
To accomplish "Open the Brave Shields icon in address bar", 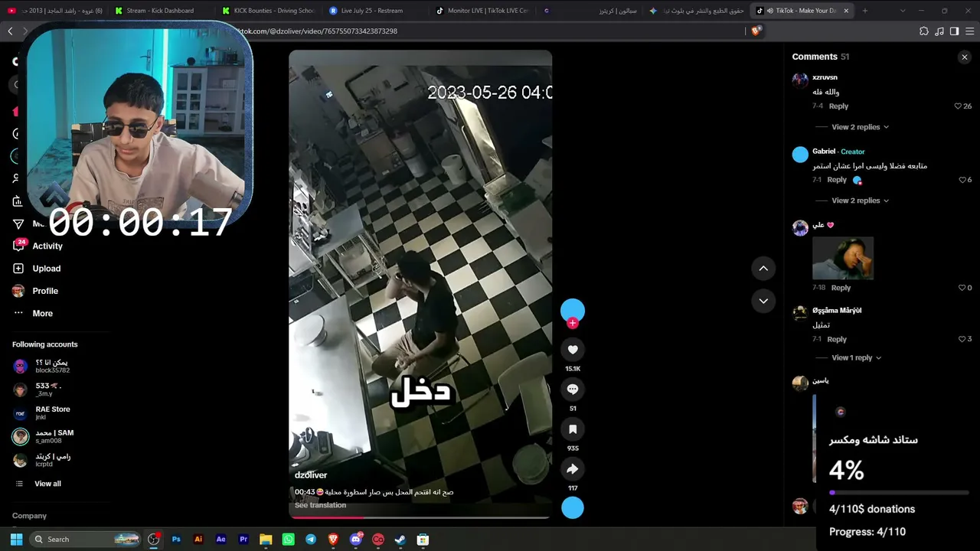I will [756, 31].
